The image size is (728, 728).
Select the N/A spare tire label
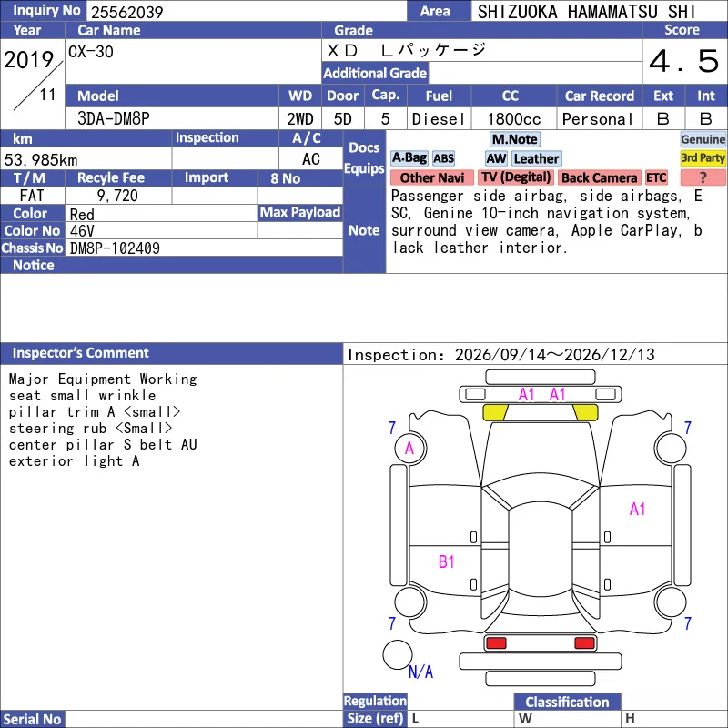tap(420, 672)
